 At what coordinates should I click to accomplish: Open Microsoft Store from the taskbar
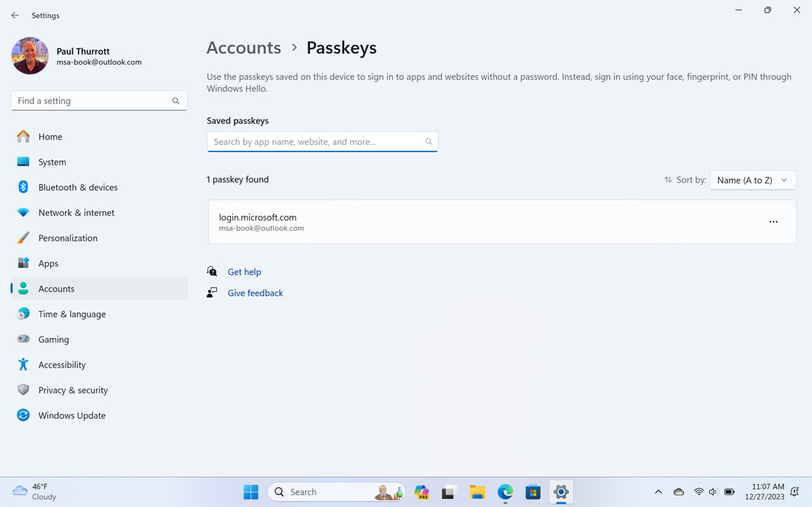click(x=533, y=493)
